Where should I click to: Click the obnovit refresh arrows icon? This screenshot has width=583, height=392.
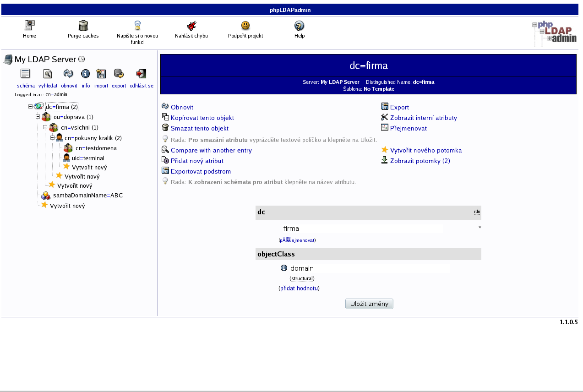coord(68,73)
